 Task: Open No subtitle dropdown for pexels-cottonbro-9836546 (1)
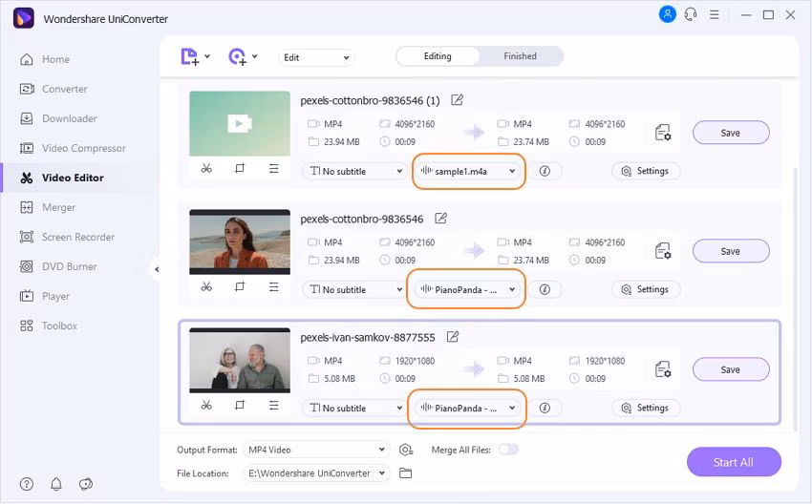coord(354,171)
